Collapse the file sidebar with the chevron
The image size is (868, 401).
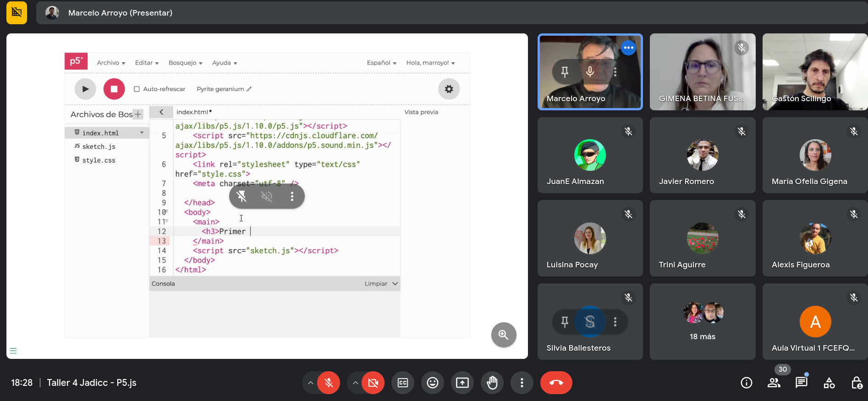click(161, 112)
